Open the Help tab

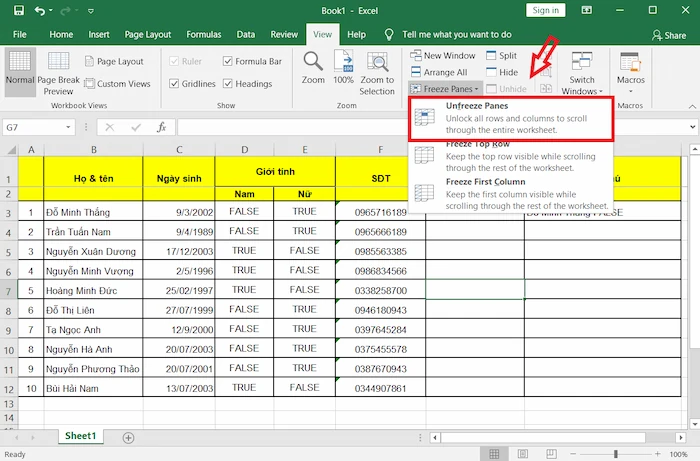[356, 34]
